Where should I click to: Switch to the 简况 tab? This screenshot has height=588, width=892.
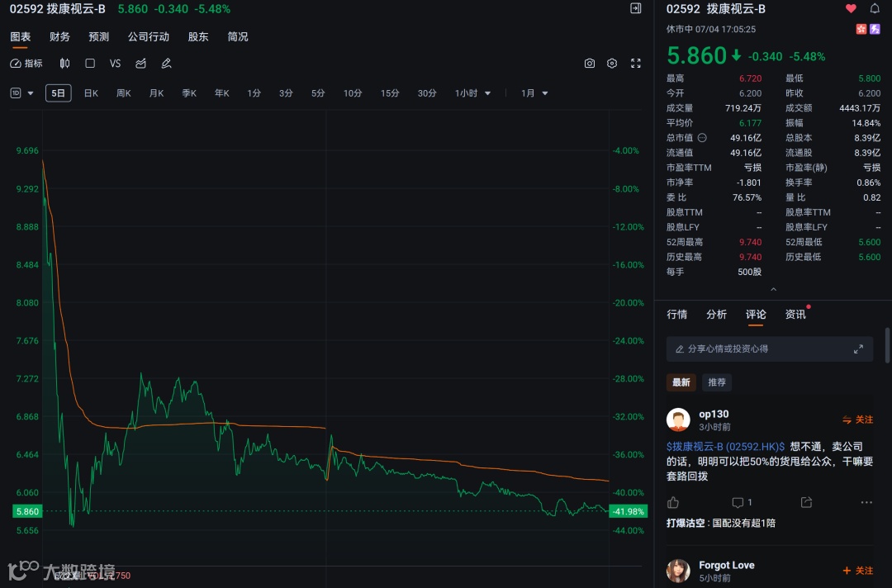(x=238, y=36)
